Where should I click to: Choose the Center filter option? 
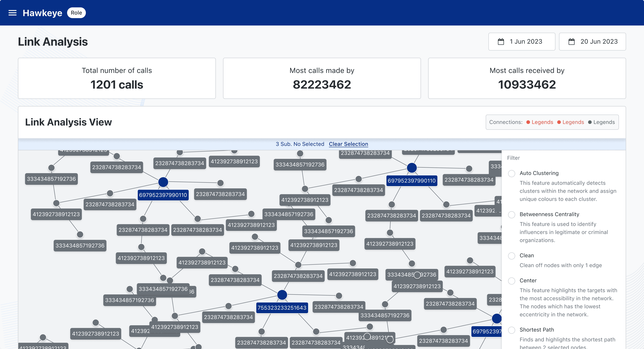[511, 281]
